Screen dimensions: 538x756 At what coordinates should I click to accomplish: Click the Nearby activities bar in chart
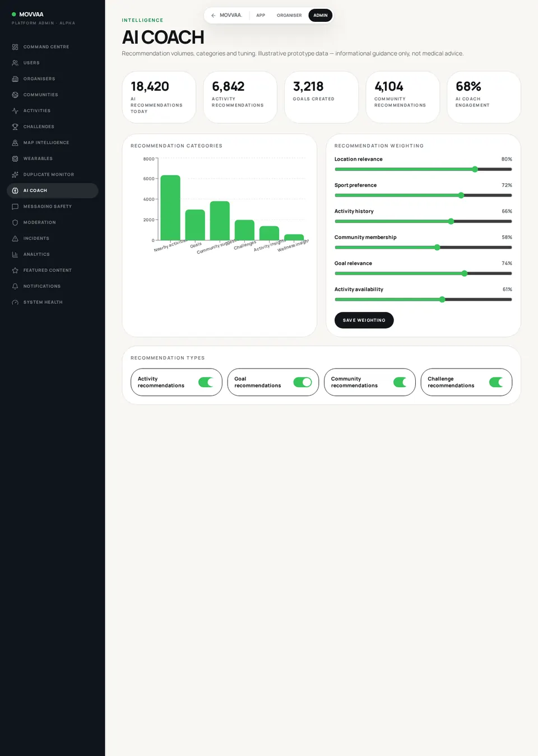(170, 208)
